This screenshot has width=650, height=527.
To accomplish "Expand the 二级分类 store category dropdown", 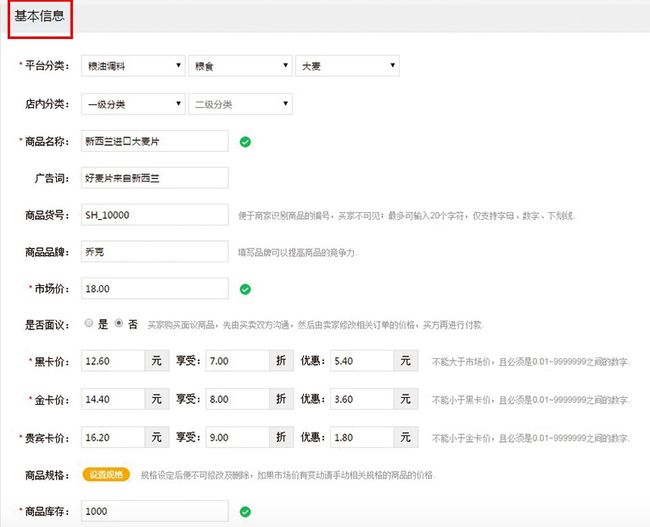I will point(240,104).
